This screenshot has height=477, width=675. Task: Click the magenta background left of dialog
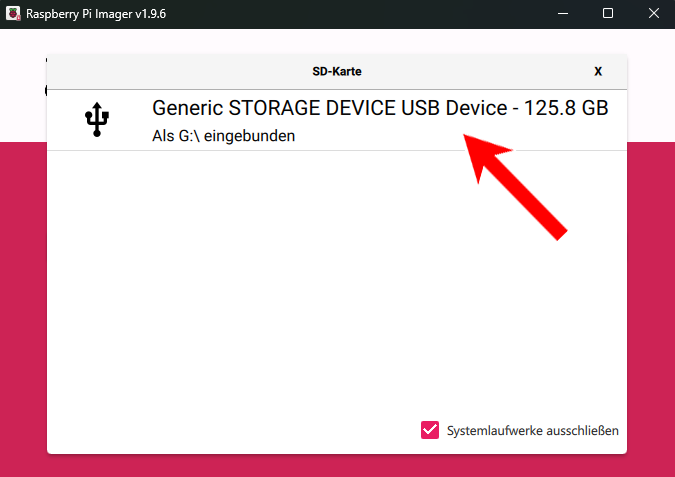[23, 300]
